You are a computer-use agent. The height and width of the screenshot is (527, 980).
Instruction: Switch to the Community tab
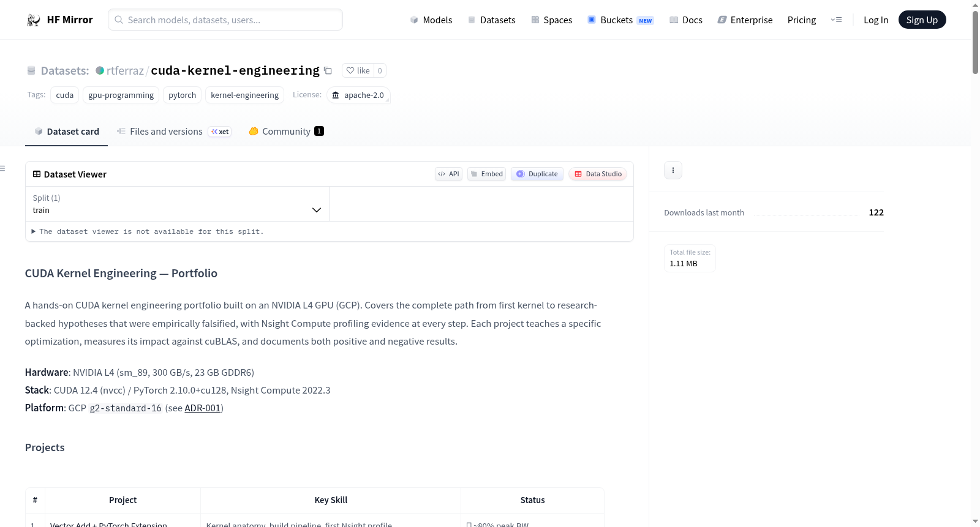pos(286,132)
